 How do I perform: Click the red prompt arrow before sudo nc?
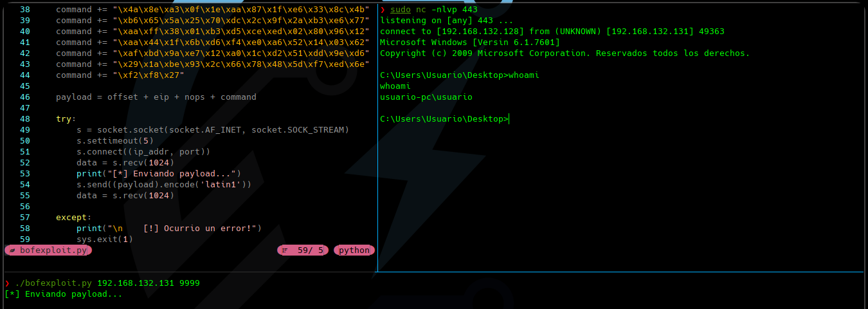(383, 10)
